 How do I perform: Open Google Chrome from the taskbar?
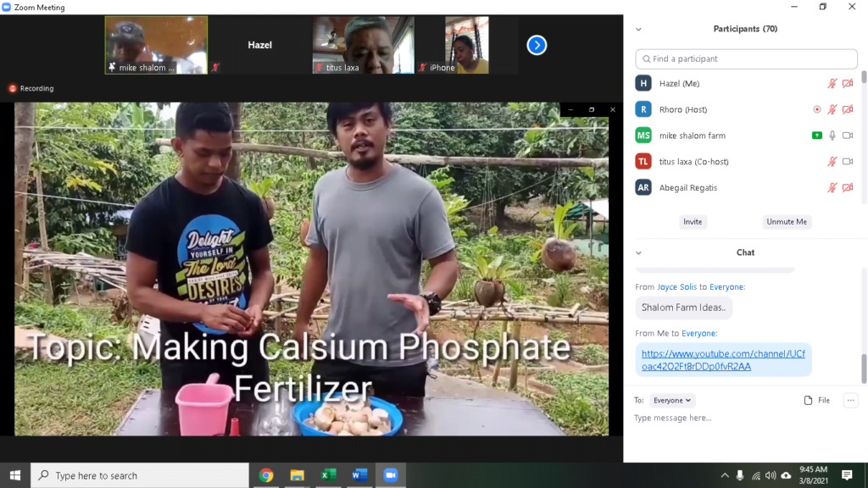click(266, 475)
